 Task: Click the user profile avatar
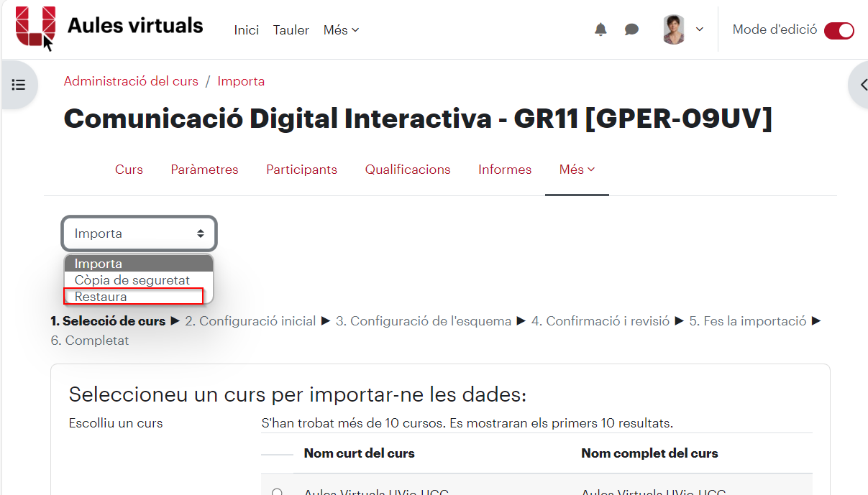coord(674,29)
